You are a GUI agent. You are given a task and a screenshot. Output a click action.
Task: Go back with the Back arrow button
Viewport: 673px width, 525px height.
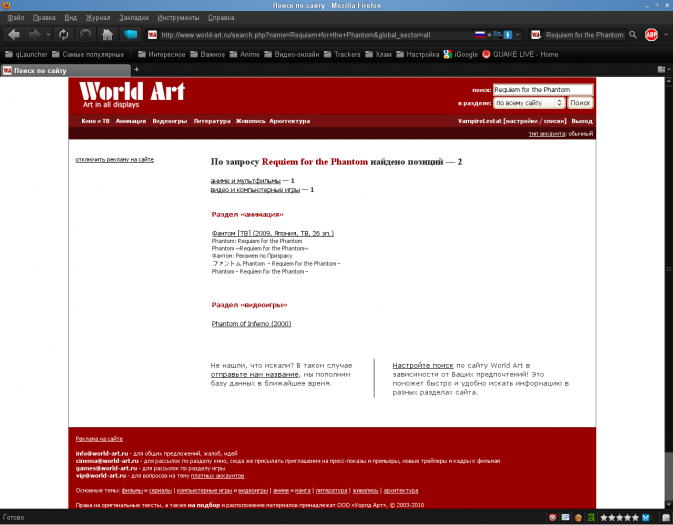tap(14, 35)
